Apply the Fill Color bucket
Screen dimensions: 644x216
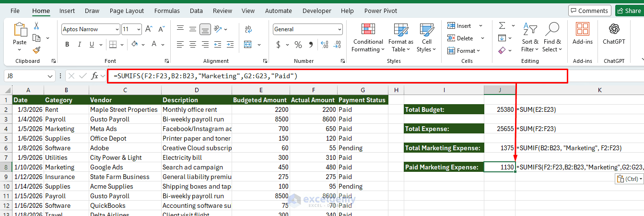134,45
